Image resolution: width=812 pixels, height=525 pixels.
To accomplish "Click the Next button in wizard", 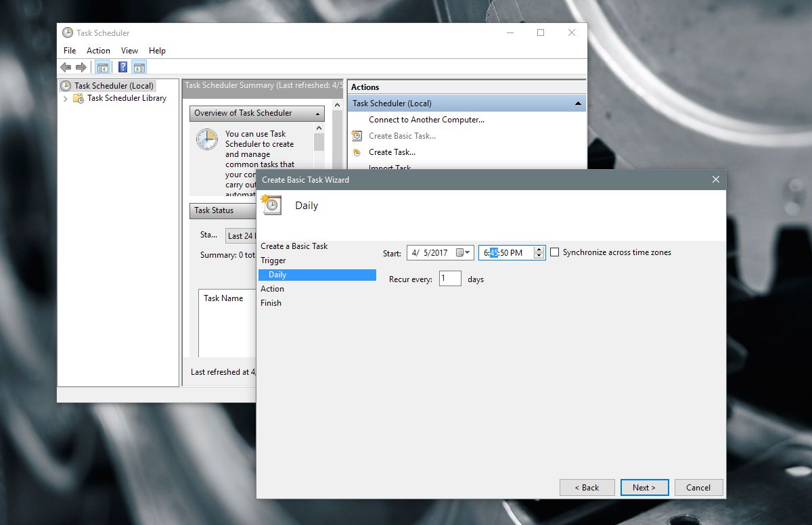I will tap(644, 487).
